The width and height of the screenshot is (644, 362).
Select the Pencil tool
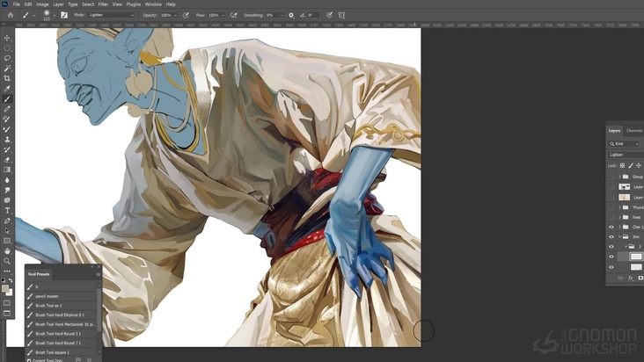[7, 109]
